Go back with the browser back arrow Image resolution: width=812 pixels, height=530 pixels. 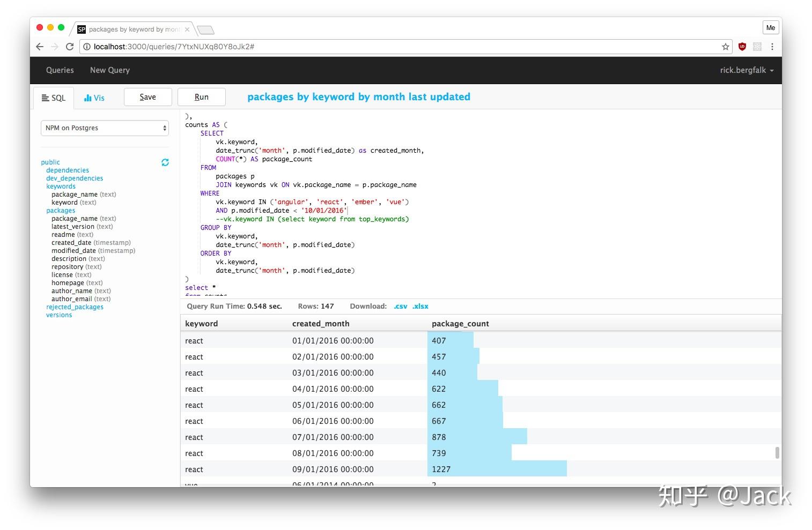(40, 47)
